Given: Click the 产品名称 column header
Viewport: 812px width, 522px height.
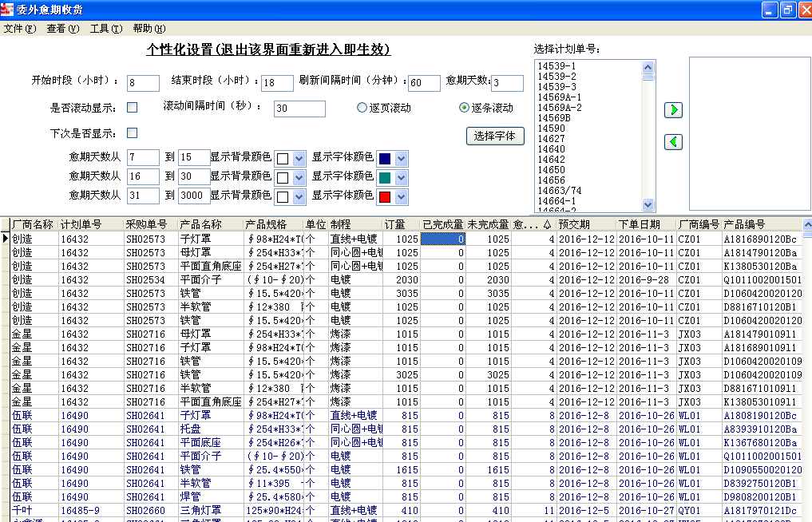Looking at the screenshot, I should [211, 225].
